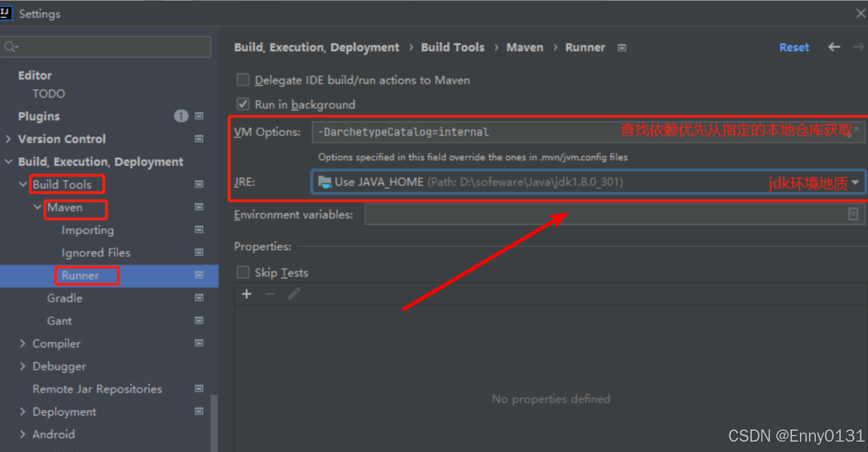
Task: Click Build Tools breadcrumb
Action: click(x=453, y=47)
